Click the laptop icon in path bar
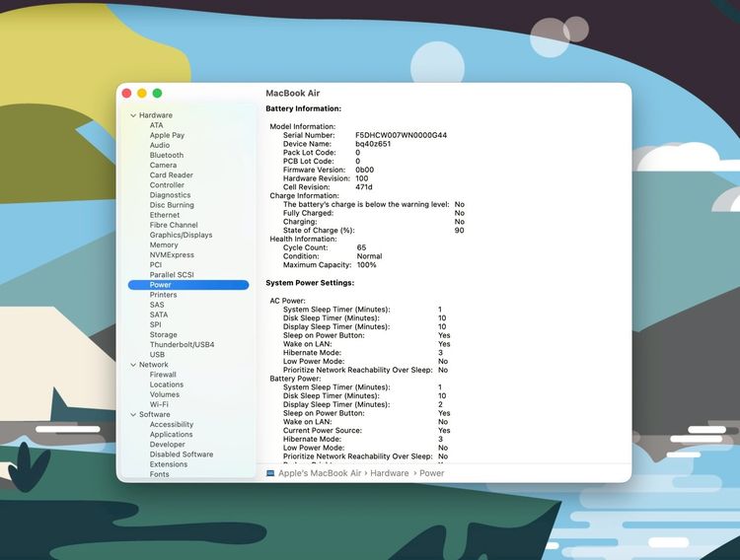This screenshot has width=740, height=560. click(x=270, y=473)
